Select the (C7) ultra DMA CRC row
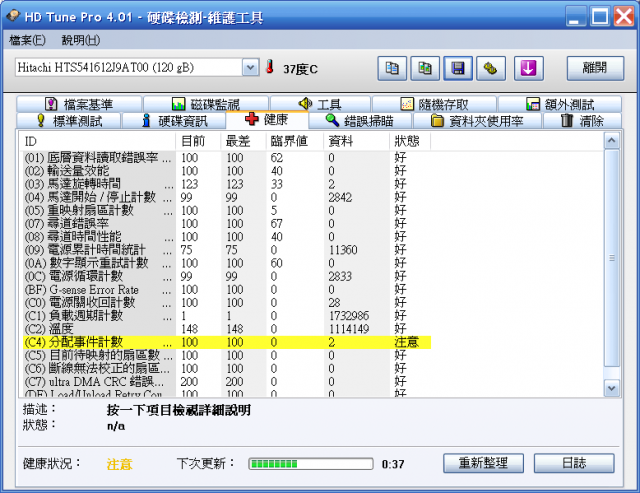Screen dimensions: 640x493 coord(227,382)
